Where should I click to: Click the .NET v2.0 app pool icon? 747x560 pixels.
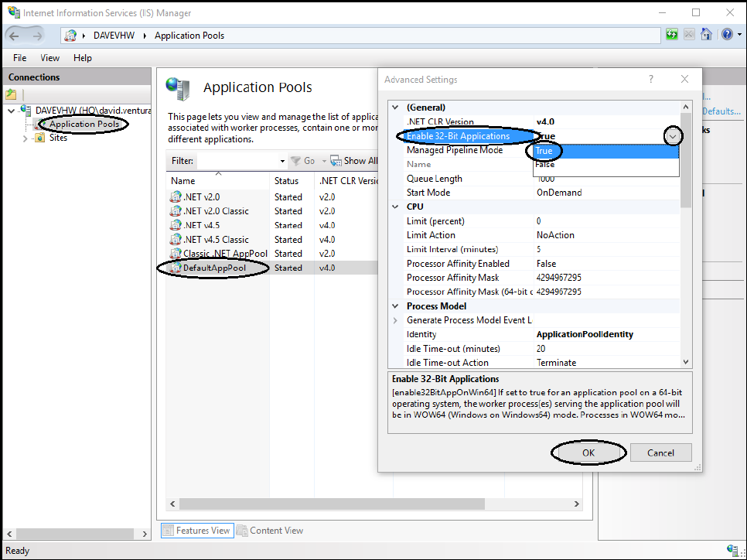coord(176,196)
